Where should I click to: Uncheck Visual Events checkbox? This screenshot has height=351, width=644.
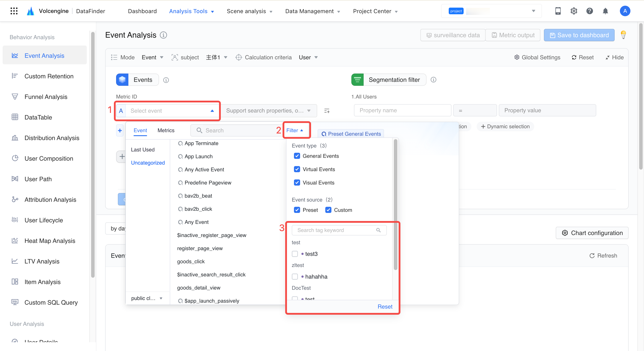pyautogui.click(x=297, y=183)
